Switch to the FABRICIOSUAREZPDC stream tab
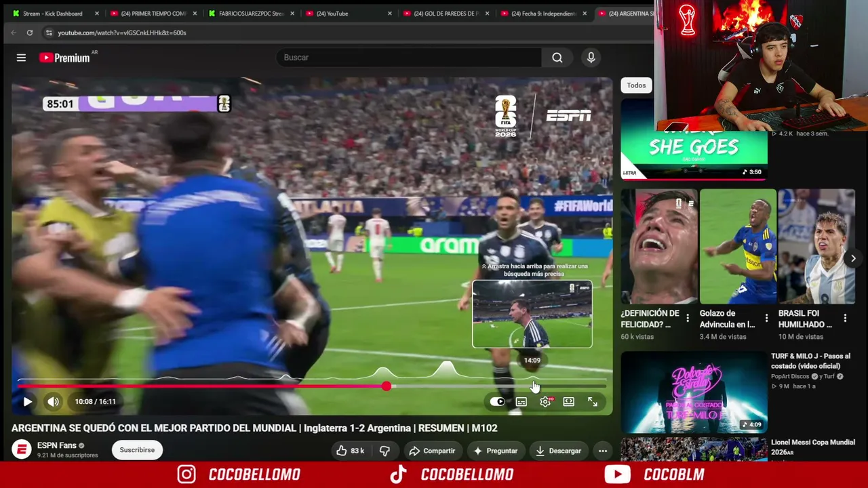868x488 pixels. click(251, 14)
